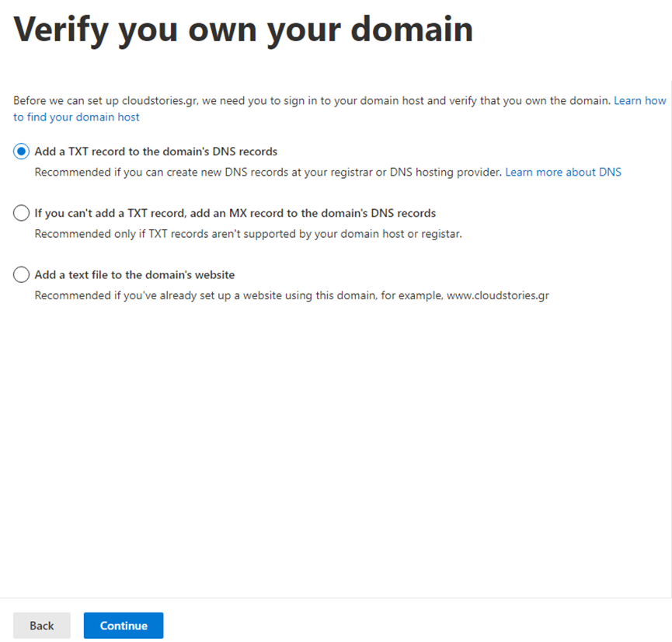Click the 'Before we can set up cloudstories.gr' paragraph
The width and height of the screenshot is (672, 642).
(x=311, y=101)
